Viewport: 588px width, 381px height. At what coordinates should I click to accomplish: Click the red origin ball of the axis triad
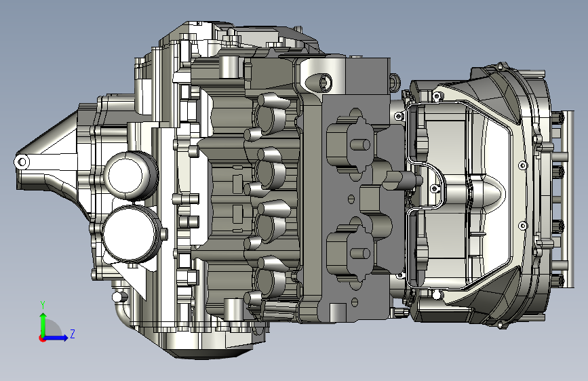click(x=42, y=338)
